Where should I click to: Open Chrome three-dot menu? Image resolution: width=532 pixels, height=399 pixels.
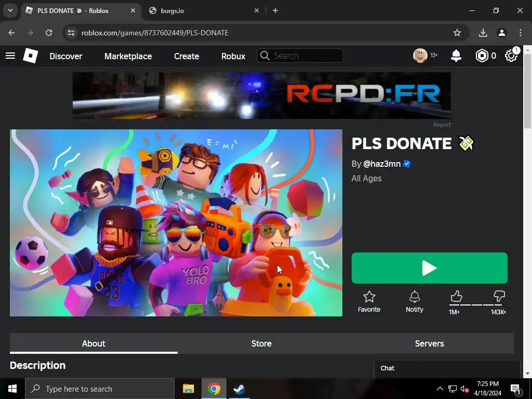[521, 33]
